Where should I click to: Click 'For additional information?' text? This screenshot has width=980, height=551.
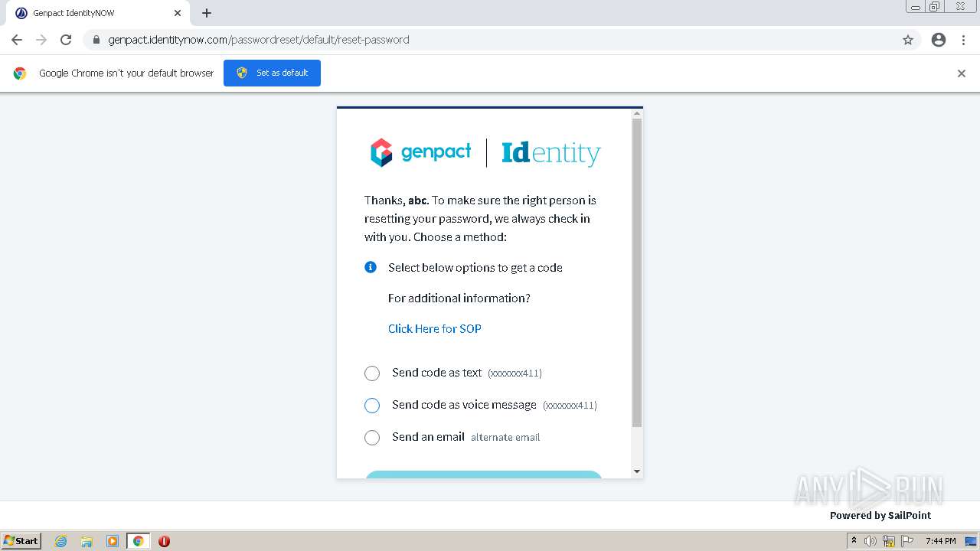(x=459, y=298)
